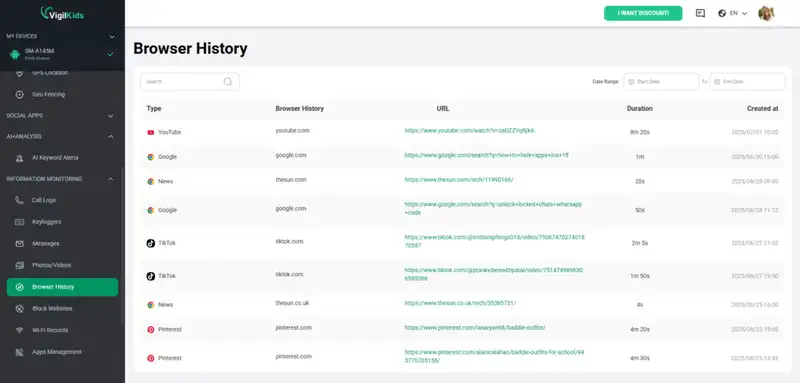Image resolution: width=800 pixels, height=383 pixels.
Task: Click the Start Date calendar icon
Action: [631, 82]
